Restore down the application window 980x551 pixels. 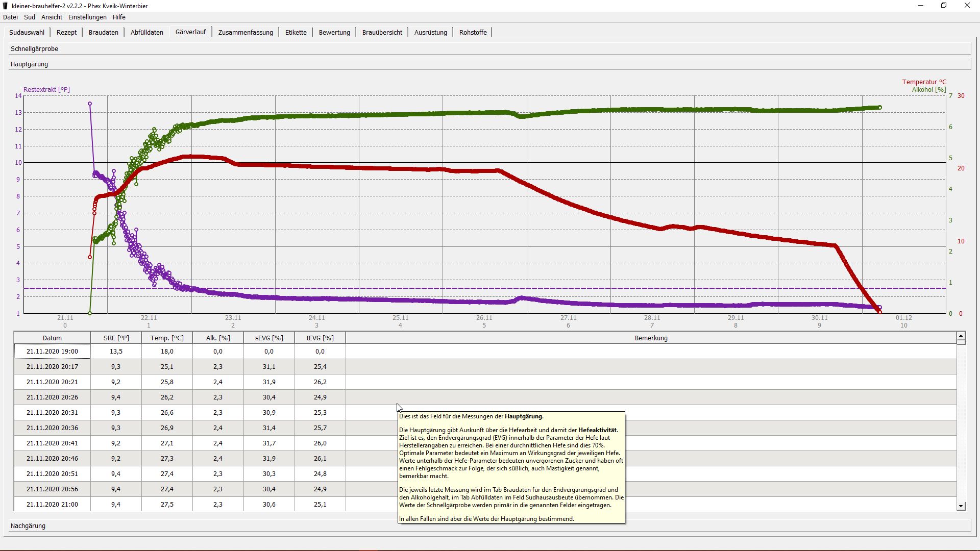pyautogui.click(x=944, y=6)
